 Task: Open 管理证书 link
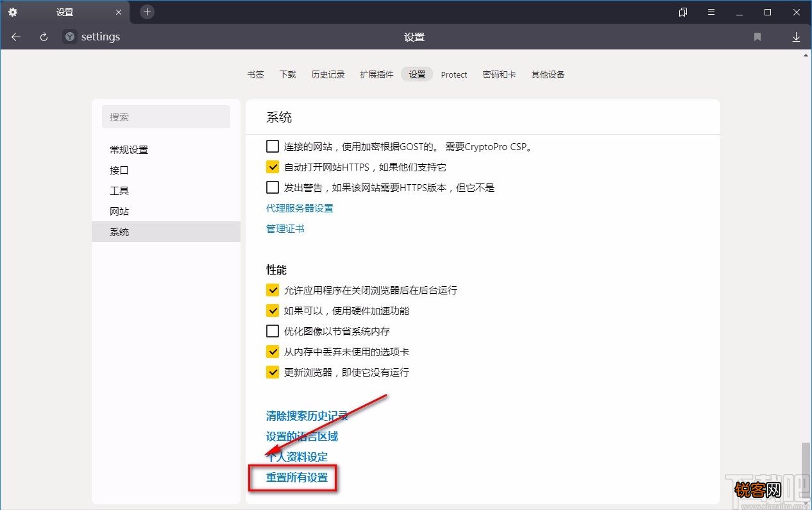pyautogui.click(x=285, y=228)
